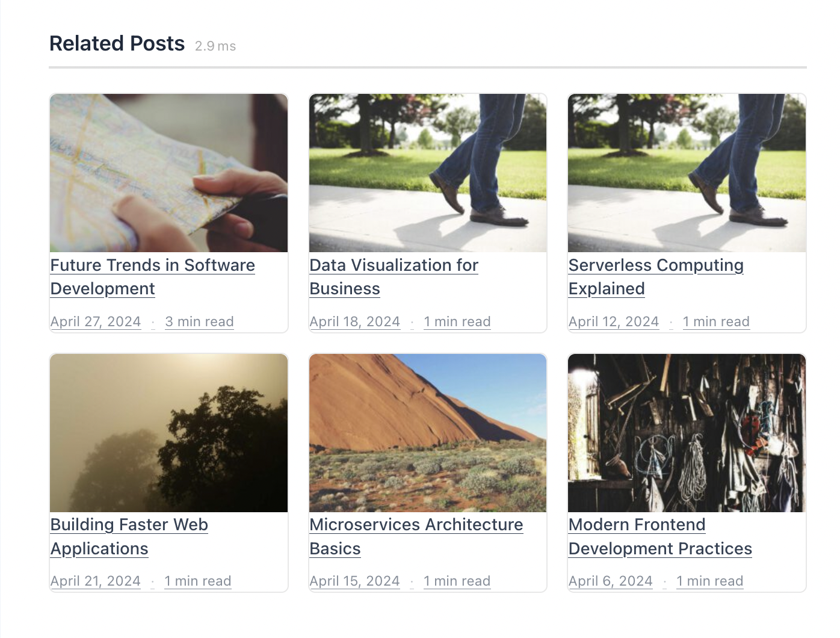Select the April 15, 2024 date link

point(354,581)
